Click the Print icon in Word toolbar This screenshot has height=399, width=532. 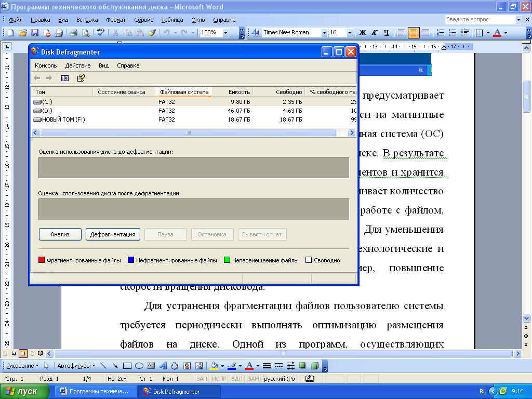click(74, 33)
